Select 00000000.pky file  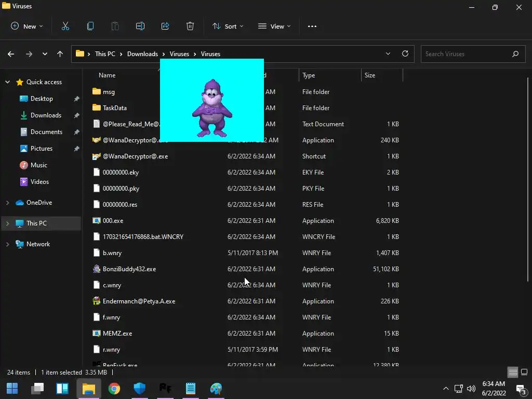(x=121, y=188)
